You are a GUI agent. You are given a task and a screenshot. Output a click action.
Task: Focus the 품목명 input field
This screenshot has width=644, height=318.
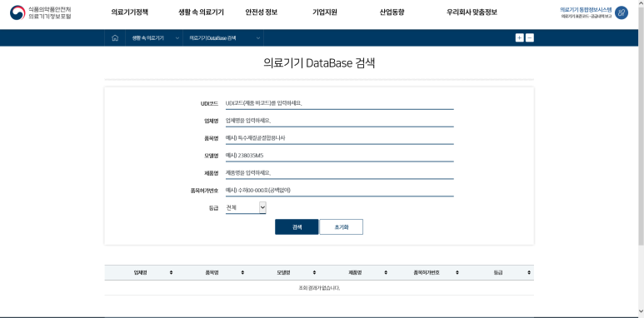340,138
